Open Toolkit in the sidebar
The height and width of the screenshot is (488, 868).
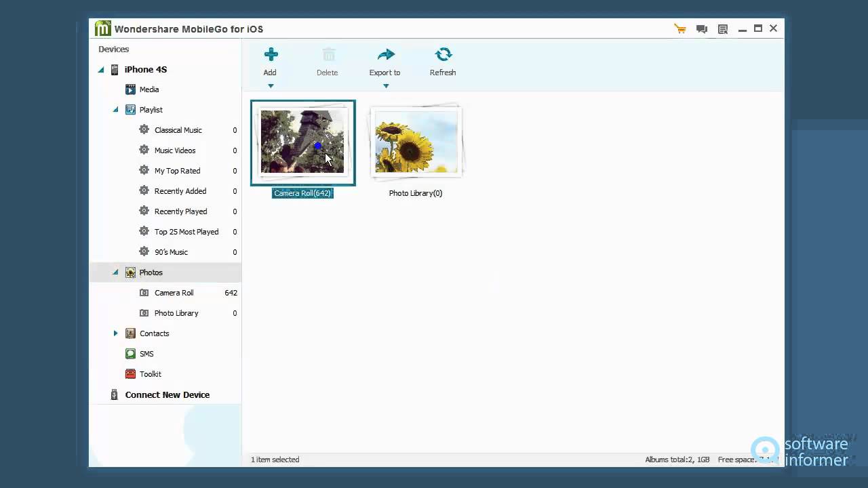click(x=151, y=374)
